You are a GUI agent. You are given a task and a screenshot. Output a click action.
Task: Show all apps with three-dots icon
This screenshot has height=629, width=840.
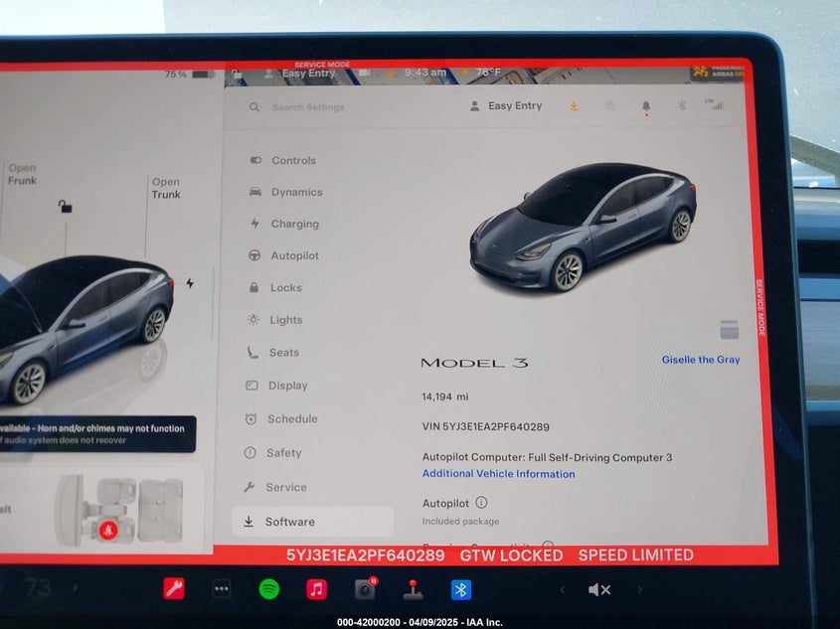(222, 589)
